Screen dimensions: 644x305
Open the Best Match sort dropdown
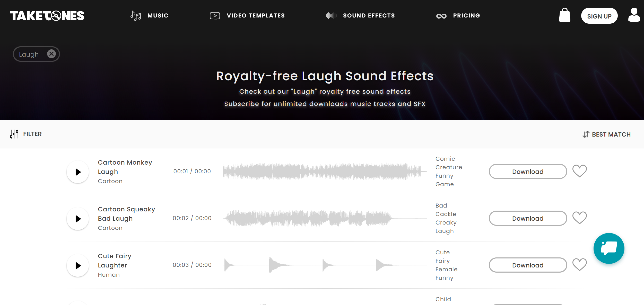pos(607,134)
